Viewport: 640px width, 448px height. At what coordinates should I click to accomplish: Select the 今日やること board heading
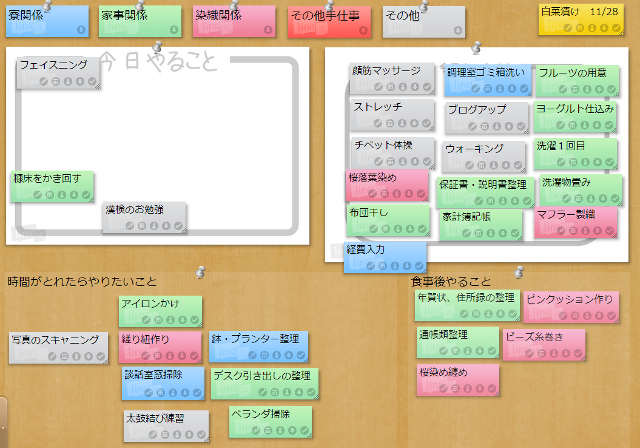click(x=158, y=62)
